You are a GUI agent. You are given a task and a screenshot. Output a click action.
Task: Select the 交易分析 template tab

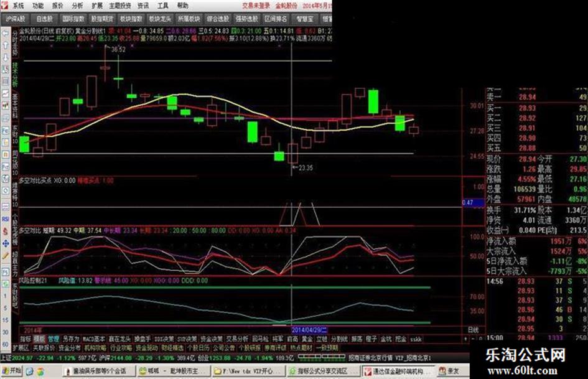coord(237,339)
